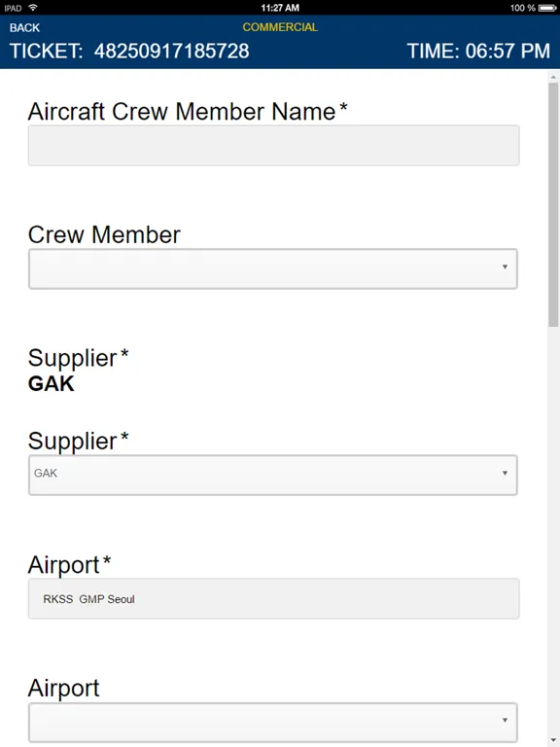Focus the Aircraft Crew Member Name field

(273, 145)
